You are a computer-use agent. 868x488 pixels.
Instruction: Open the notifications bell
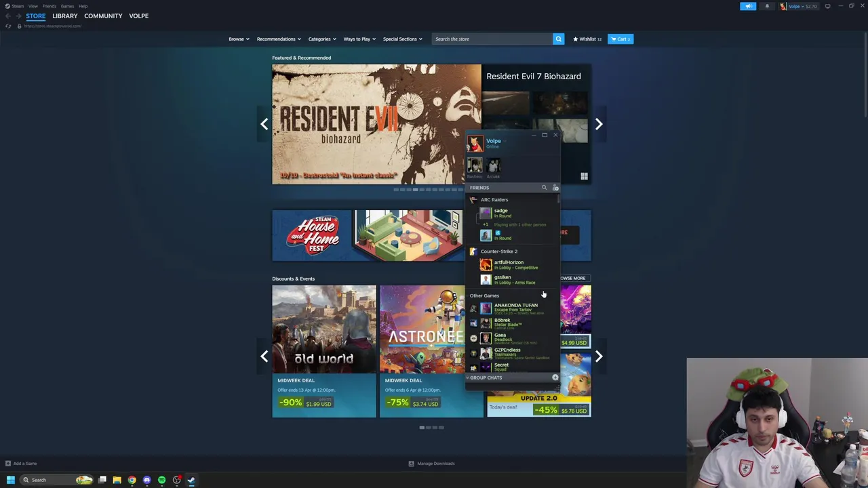(x=767, y=6)
